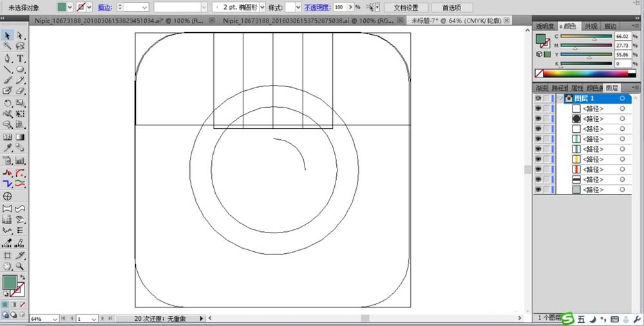Open the zoom level dropdown at 64%

click(x=54, y=319)
